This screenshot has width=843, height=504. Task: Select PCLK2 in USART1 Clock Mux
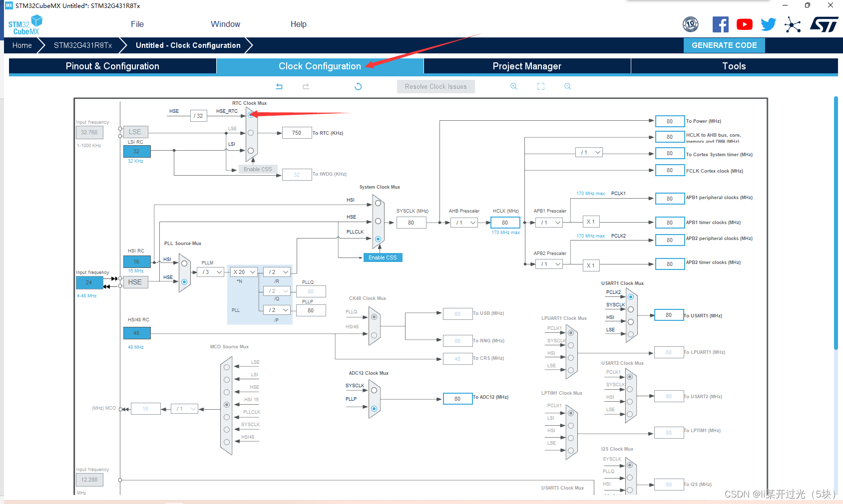point(631,297)
